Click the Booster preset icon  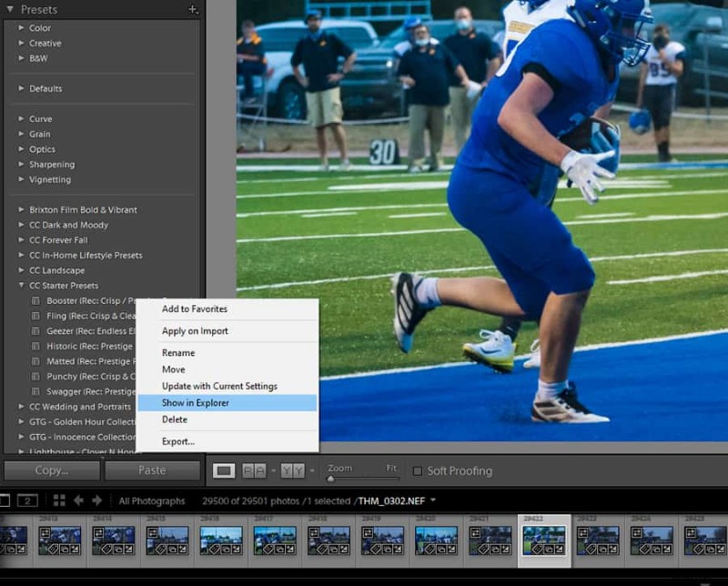(35, 301)
